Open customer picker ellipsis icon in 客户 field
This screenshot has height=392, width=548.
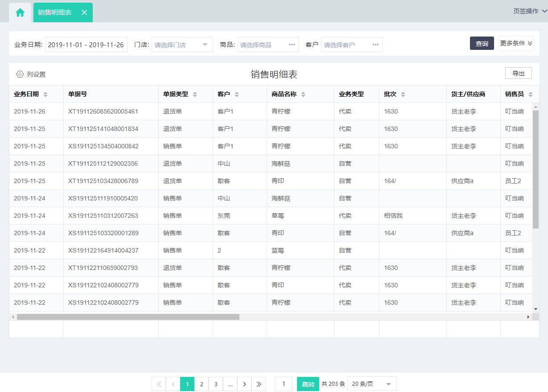click(x=375, y=45)
